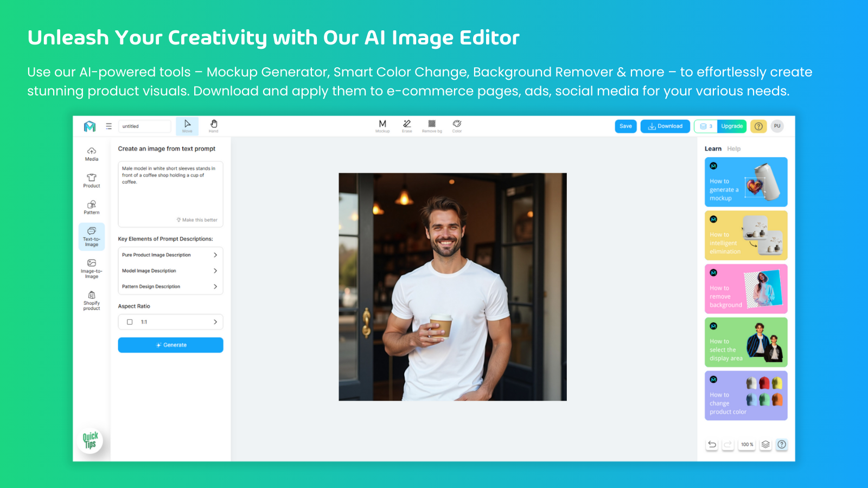Select the Erase tool
Image resolution: width=868 pixels, height=488 pixels.
pyautogui.click(x=407, y=126)
